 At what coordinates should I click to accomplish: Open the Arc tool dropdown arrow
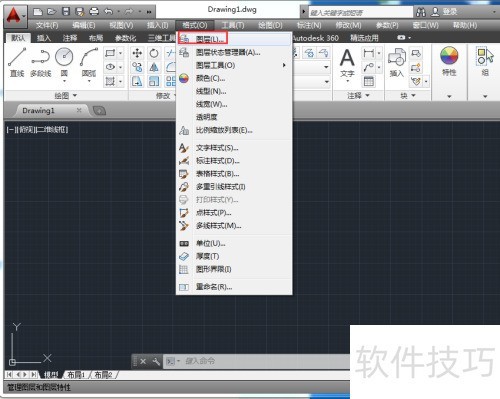(x=89, y=81)
